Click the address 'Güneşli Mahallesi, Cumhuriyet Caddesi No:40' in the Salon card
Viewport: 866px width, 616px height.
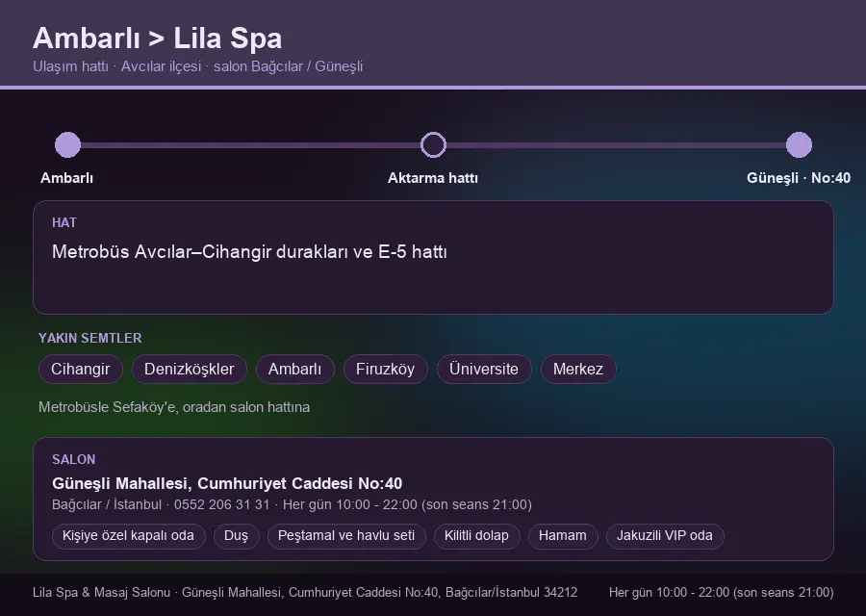pos(227,483)
